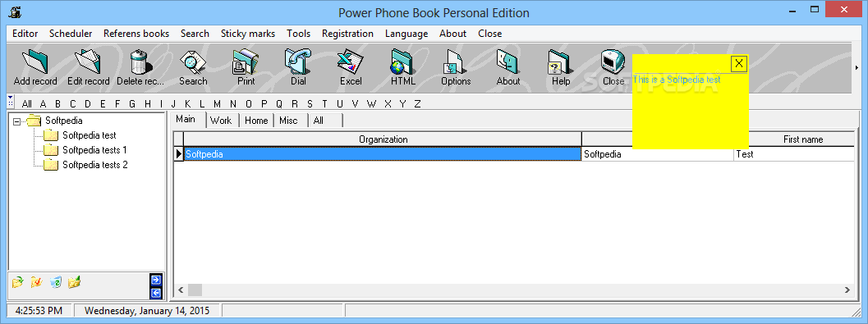The height and width of the screenshot is (324, 868).
Task: Click the blue right-arrow button in tree panel
Action: pyautogui.click(x=155, y=280)
